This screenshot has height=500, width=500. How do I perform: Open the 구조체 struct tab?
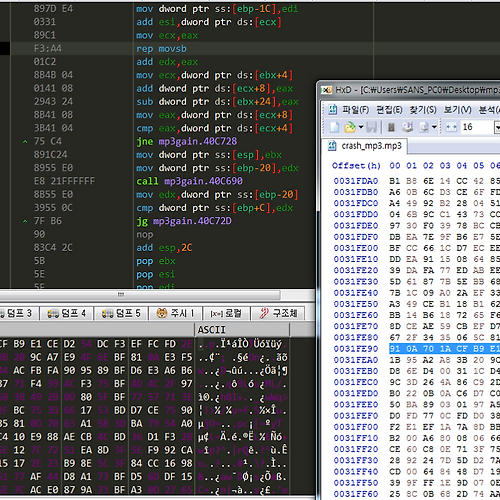click(278, 313)
